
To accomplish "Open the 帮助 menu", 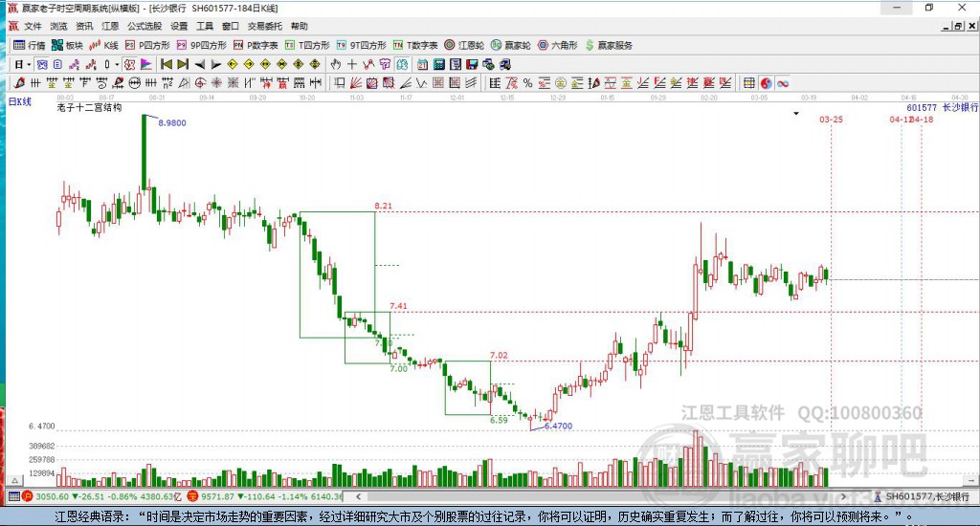I will pos(300,26).
